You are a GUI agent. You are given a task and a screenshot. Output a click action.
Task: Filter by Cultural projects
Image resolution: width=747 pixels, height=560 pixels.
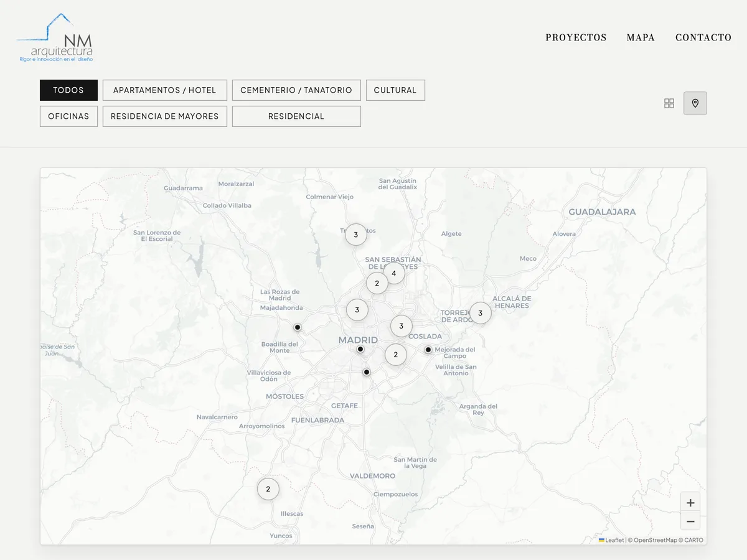395,90
